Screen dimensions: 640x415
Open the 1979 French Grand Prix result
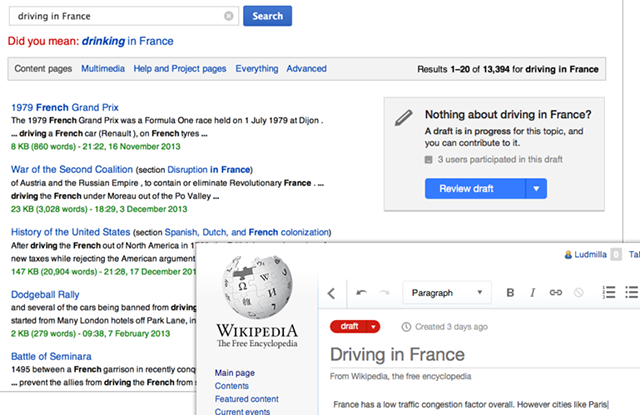point(64,107)
